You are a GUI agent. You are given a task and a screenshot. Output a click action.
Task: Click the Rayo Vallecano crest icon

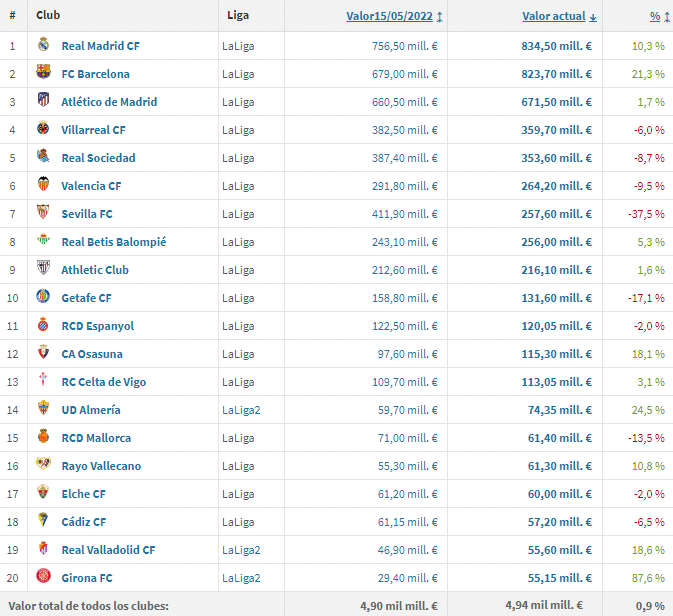coord(43,463)
